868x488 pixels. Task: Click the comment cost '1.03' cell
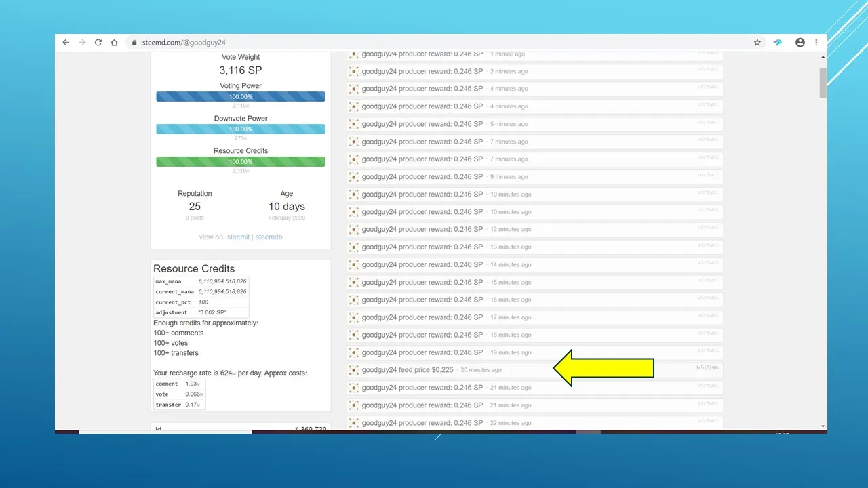(x=193, y=384)
